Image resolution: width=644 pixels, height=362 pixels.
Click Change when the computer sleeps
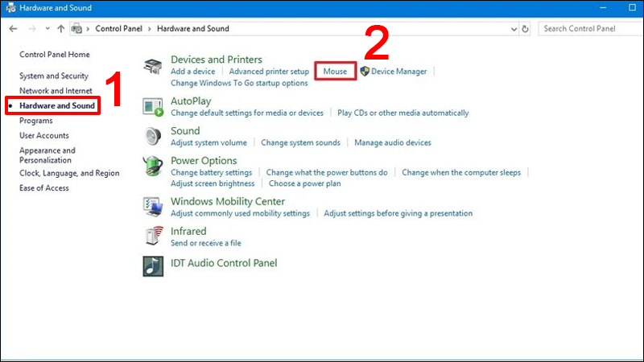tap(461, 173)
